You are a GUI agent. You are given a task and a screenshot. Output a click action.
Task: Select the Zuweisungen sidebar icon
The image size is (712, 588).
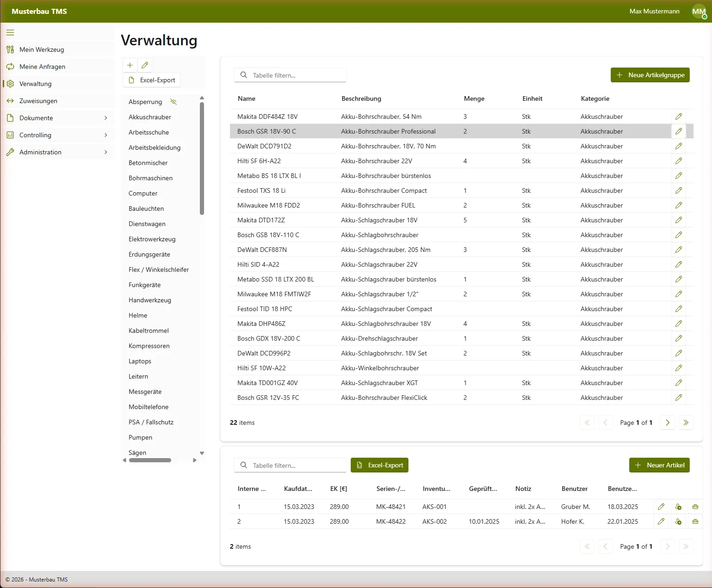tap(10, 100)
